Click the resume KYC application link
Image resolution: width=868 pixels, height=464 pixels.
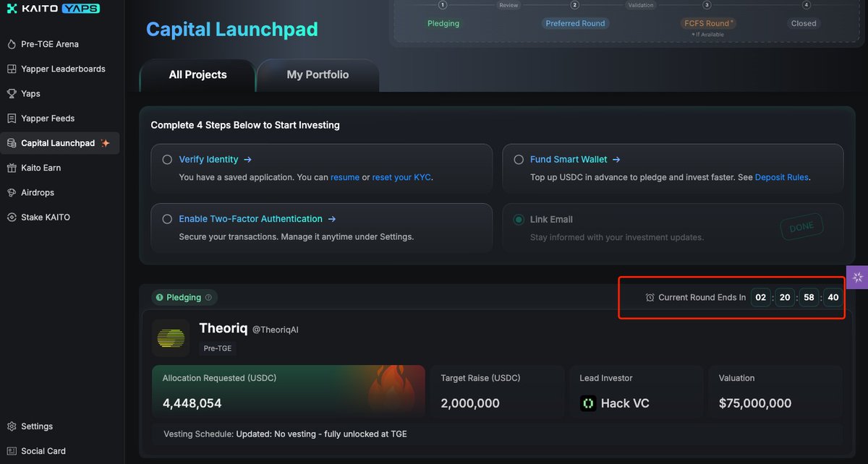[345, 177]
